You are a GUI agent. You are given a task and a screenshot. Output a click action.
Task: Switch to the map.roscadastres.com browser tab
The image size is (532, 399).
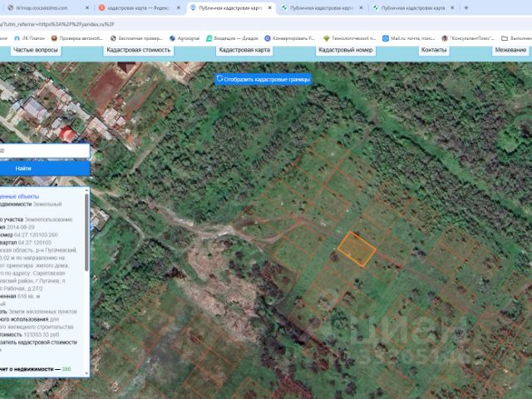click(42, 7)
